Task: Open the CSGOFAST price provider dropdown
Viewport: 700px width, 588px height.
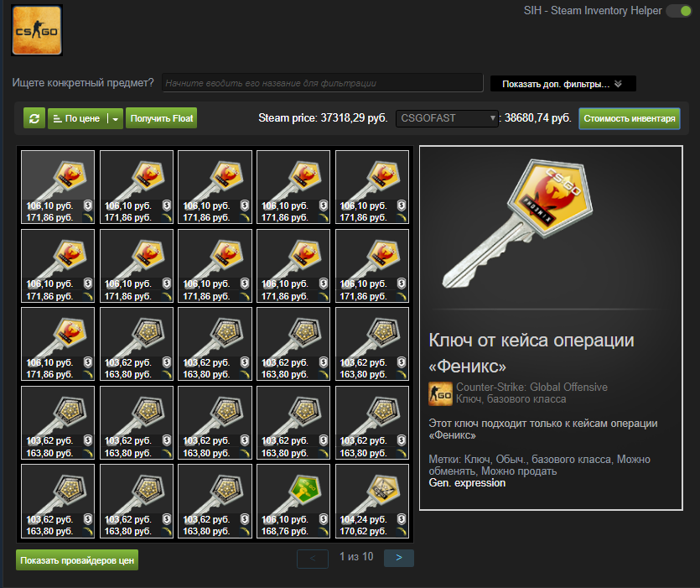Action: point(447,118)
